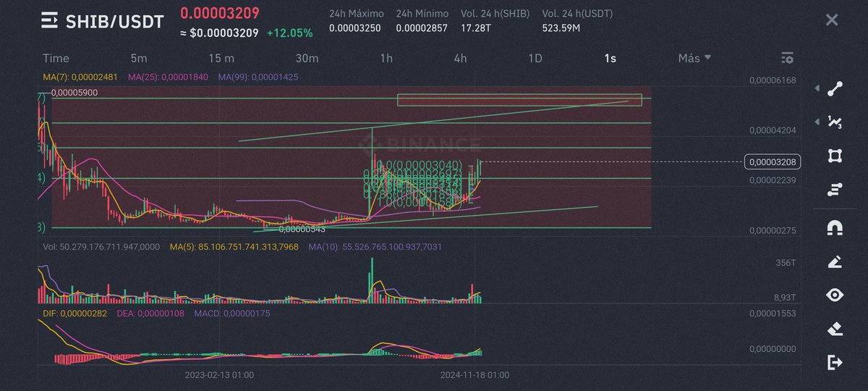Click the 0,00002239 price axis label

click(773, 180)
